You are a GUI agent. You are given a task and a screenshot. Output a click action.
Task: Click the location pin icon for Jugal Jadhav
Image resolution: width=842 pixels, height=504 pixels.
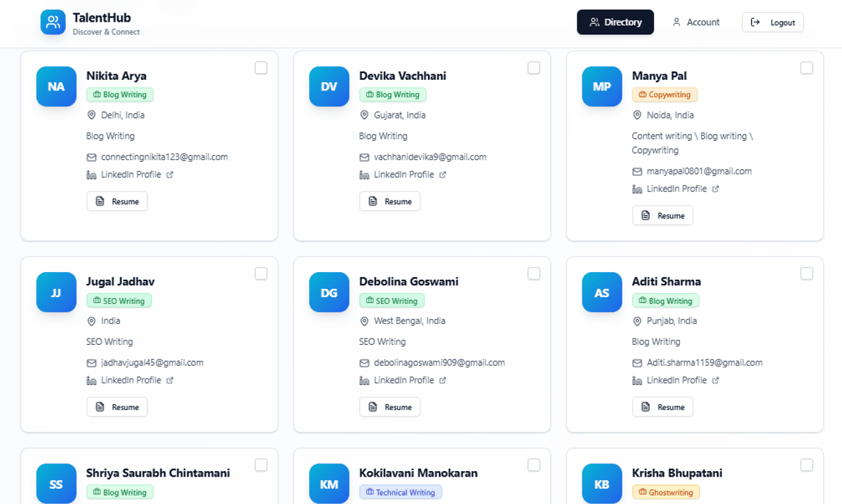(91, 321)
